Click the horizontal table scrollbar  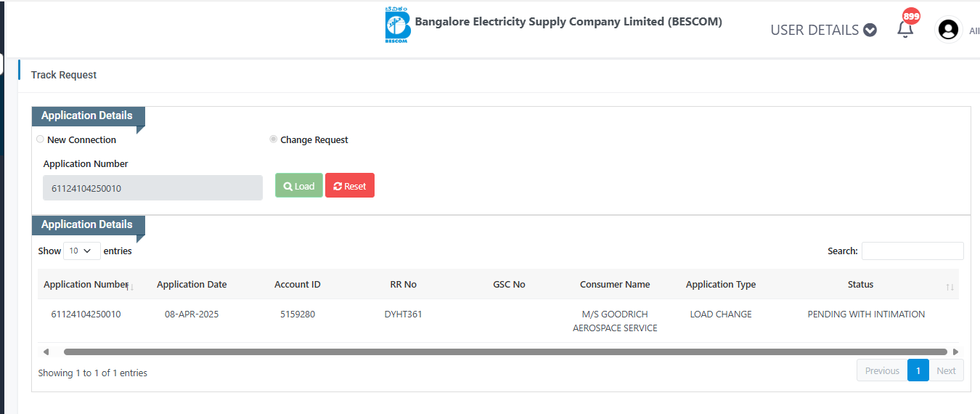click(x=505, y=352)
